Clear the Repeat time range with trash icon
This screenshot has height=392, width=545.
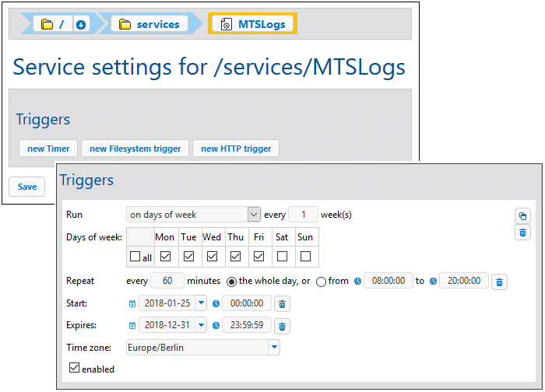[499, 282]
